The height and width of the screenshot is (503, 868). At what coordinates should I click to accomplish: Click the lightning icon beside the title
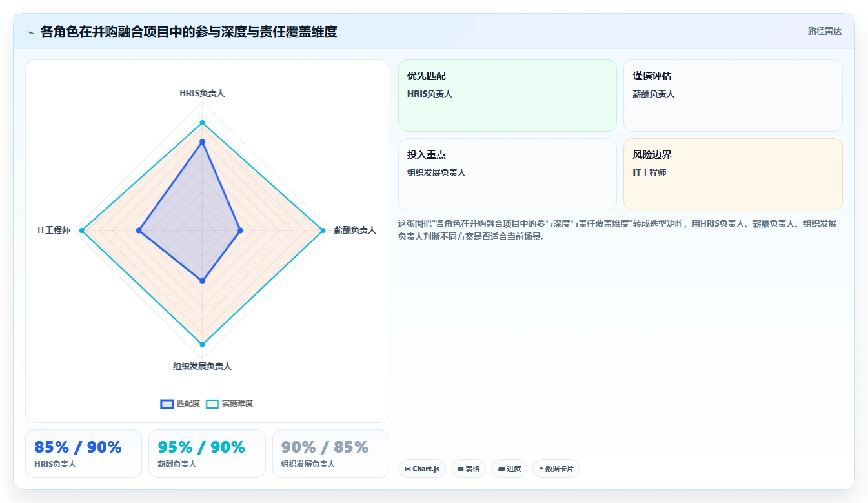point(30,32)
